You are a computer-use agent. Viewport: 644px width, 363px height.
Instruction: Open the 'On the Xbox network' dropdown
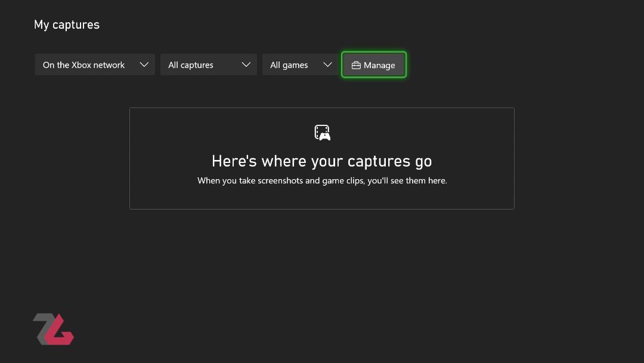point(94,64)
